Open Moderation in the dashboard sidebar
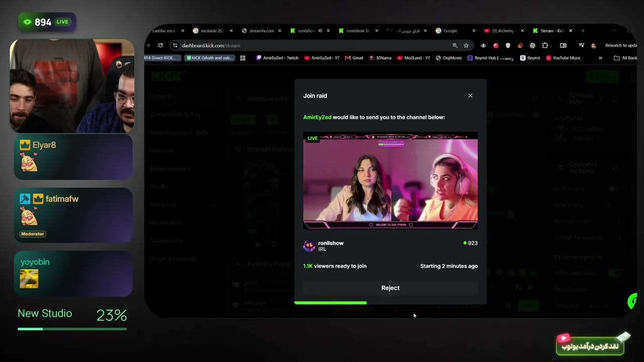This screenshot has width=644, height=362. click(166, 223)
